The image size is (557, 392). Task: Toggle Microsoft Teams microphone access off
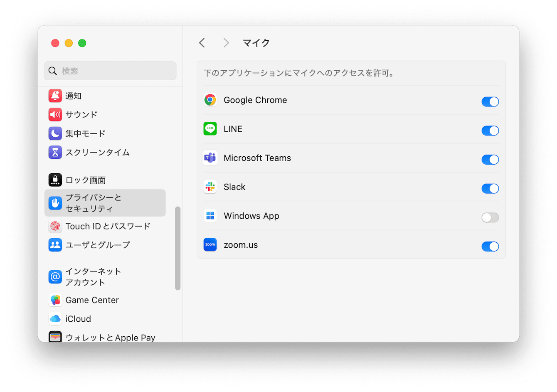(x=490, y=160)
